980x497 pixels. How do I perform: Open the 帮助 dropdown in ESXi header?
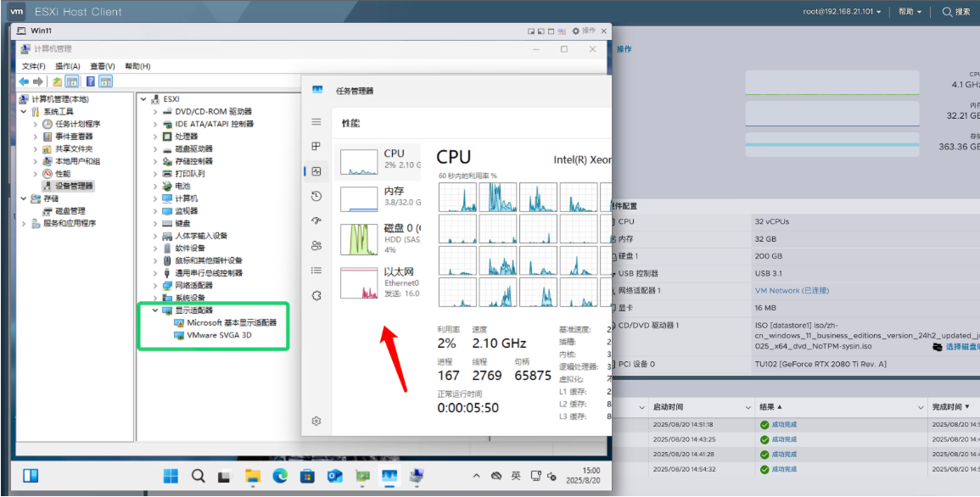(x=910, y=12)
